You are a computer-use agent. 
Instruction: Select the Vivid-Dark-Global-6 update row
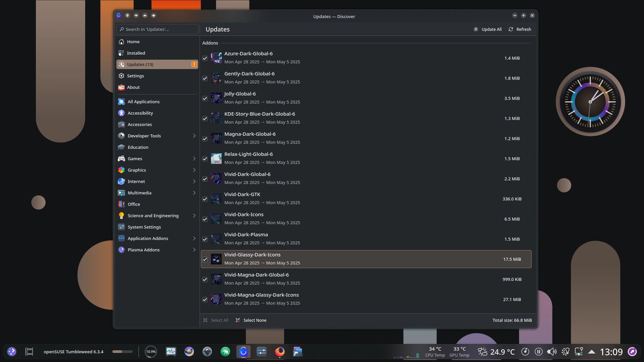pos(366,179)
